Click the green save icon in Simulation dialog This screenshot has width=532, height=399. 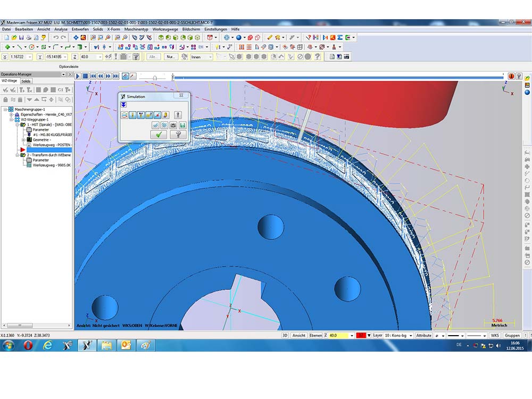coord(182,125)
